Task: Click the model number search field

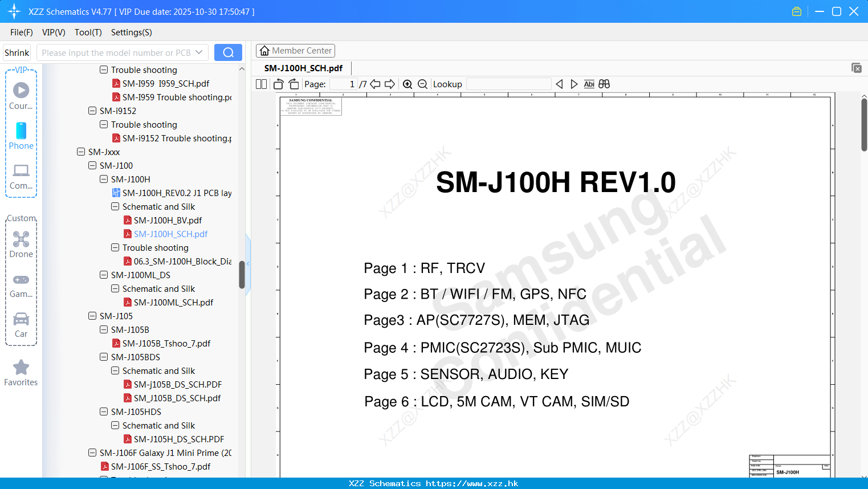Action: 116,52
